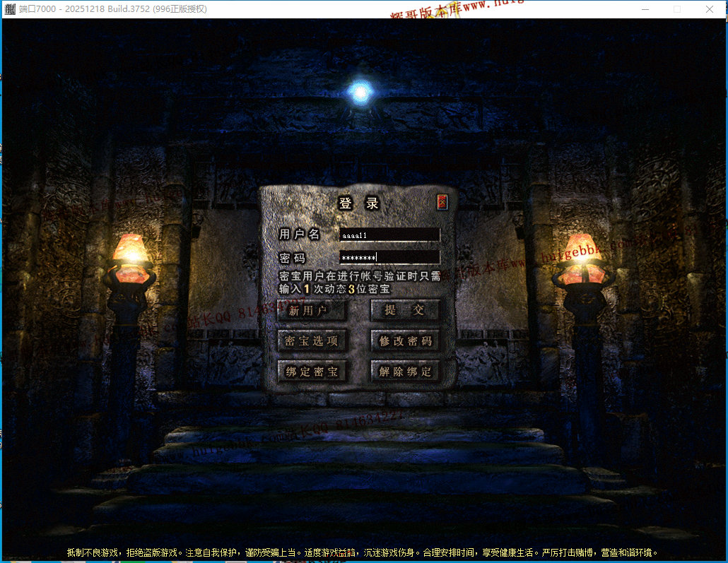This screenshot has height=563, width=728.
Task: Click the 登录 dialog title
Action: tap(359, 203)
